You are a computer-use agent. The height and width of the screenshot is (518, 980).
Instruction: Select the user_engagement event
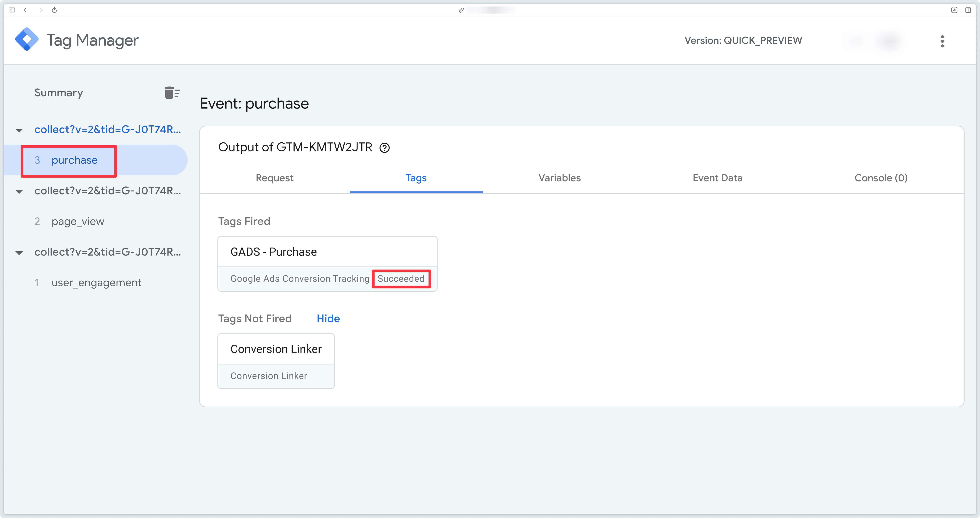[96, 282]
